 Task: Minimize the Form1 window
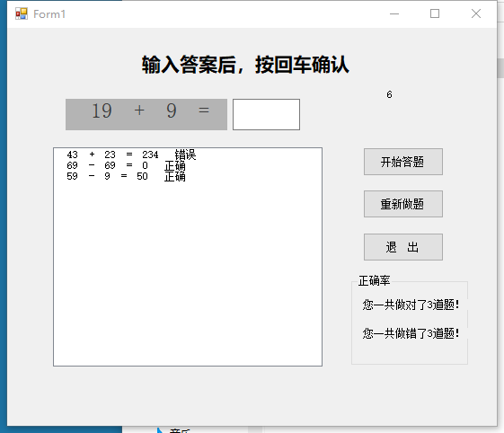[x=394, y=13]
